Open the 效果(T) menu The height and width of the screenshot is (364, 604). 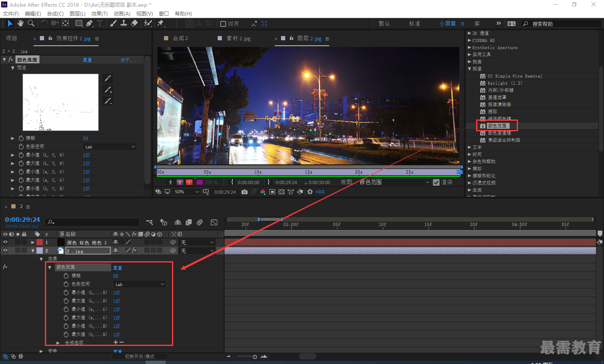tap(99, 13)
